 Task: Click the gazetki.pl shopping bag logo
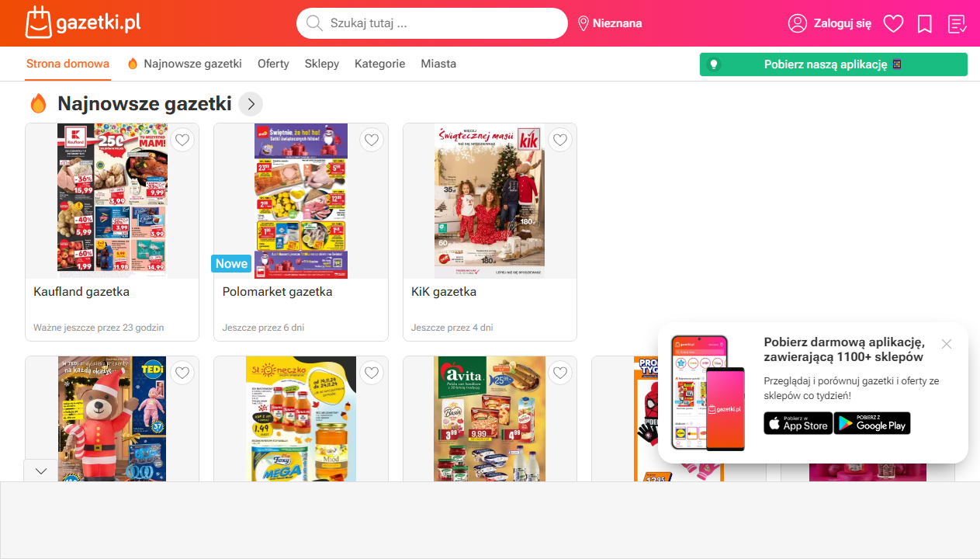coord(38,23)
